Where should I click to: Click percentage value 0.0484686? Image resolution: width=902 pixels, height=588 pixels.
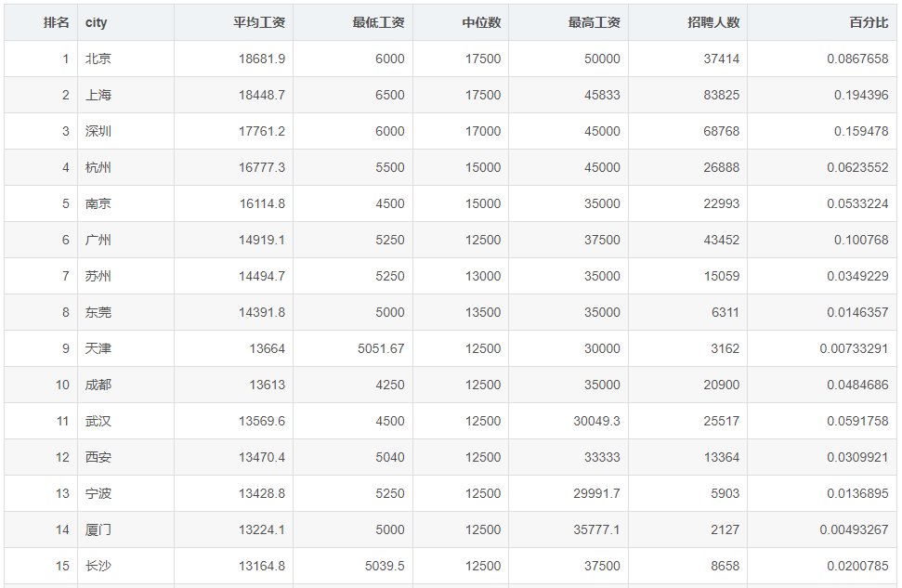(857, 385)
